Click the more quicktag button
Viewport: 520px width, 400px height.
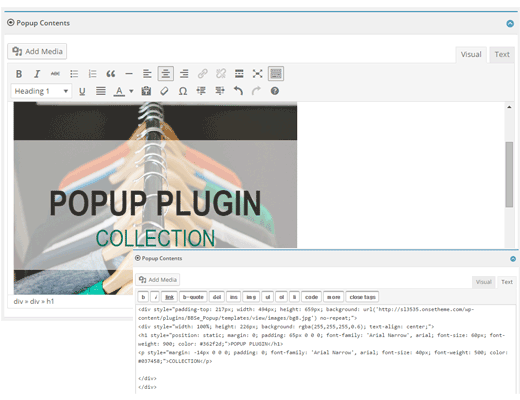(x=334, y=297)
